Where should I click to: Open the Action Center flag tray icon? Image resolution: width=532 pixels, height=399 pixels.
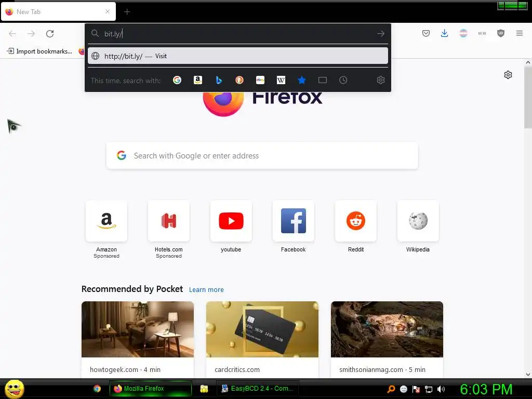point(416,389)
